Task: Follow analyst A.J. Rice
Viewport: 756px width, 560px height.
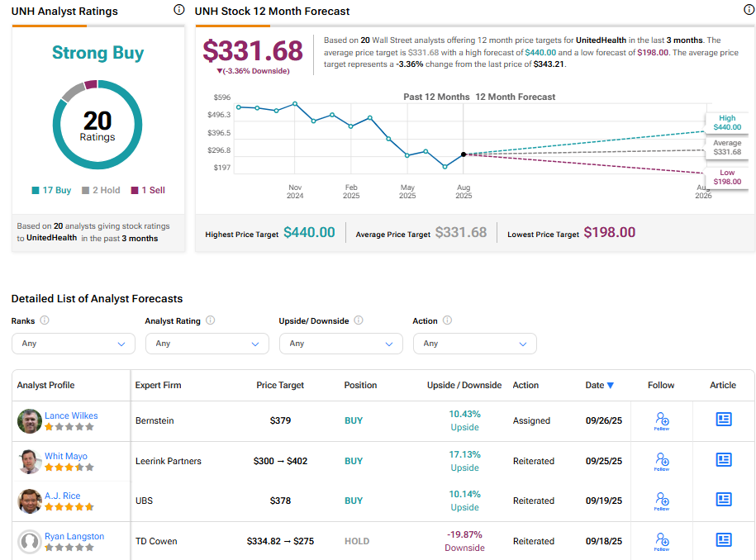Action: [x=661, y=501]
